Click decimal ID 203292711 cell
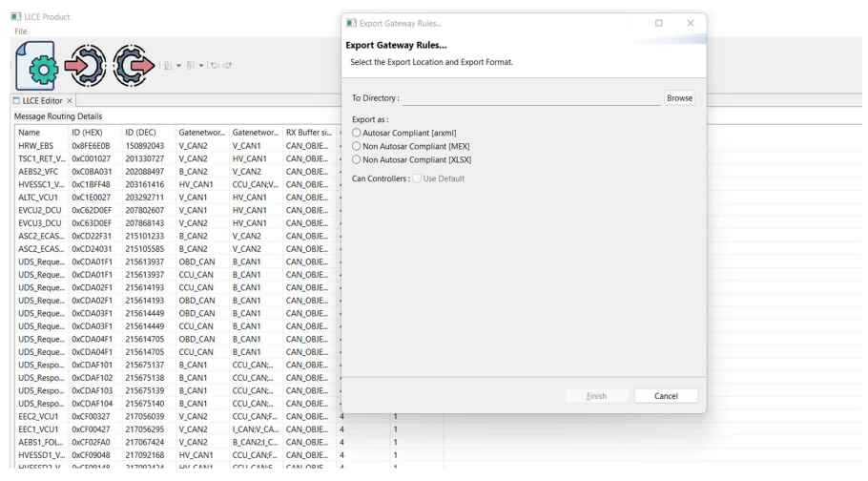 click(144, 198)
